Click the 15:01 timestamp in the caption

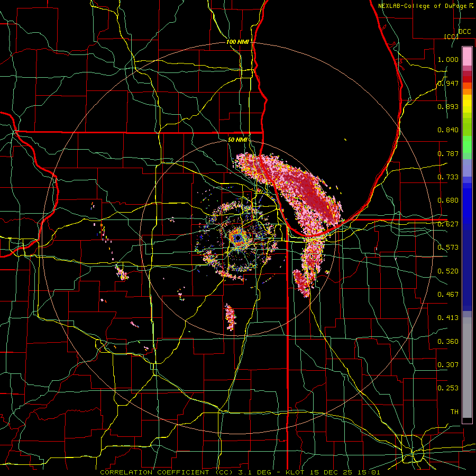(369, 472)
